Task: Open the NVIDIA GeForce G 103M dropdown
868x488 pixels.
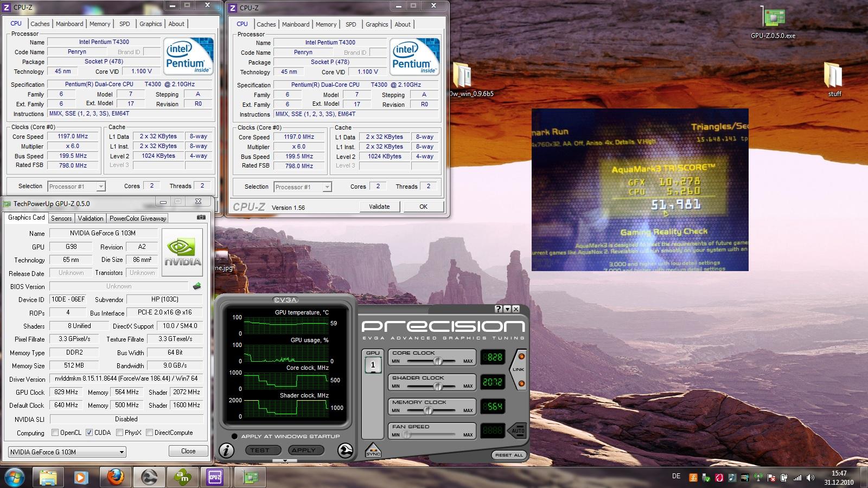Action: click(67, 452)
